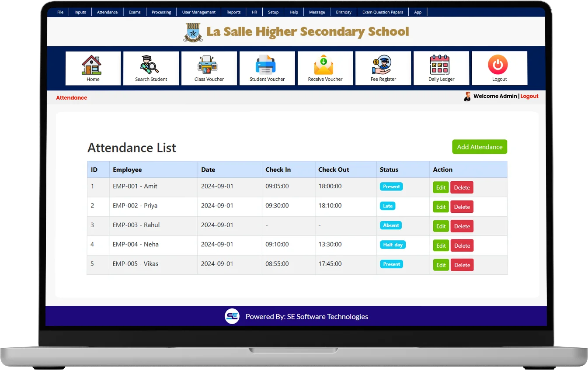Click the Logout link beside Welcome Admin

click(529, 96)
